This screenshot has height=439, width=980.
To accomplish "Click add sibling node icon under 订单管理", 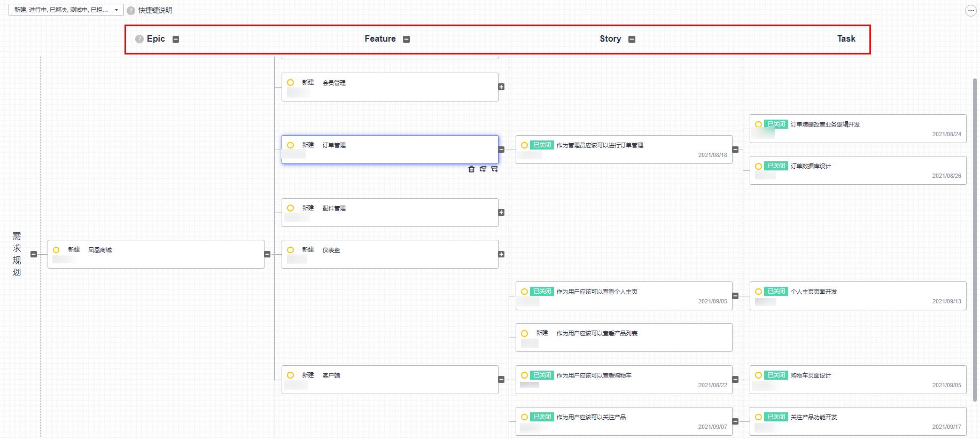I will [483, 169].
